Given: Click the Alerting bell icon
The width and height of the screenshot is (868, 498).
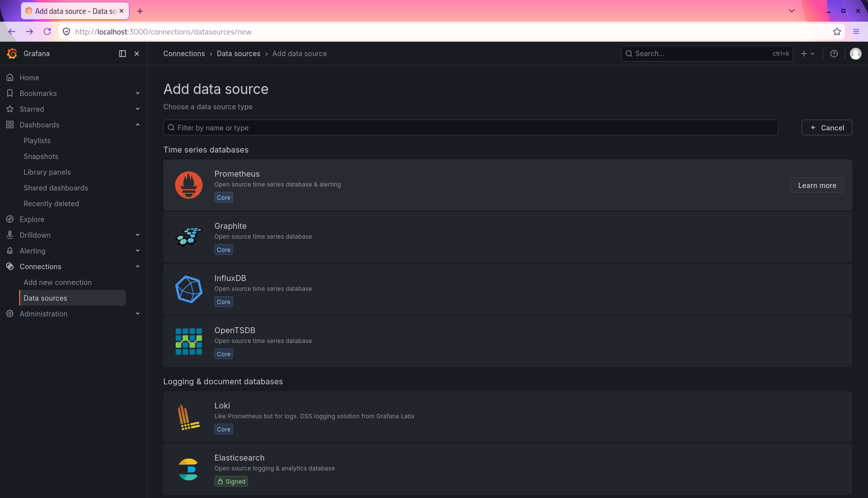Looking at the screenshot, I should tap(10, 251).
